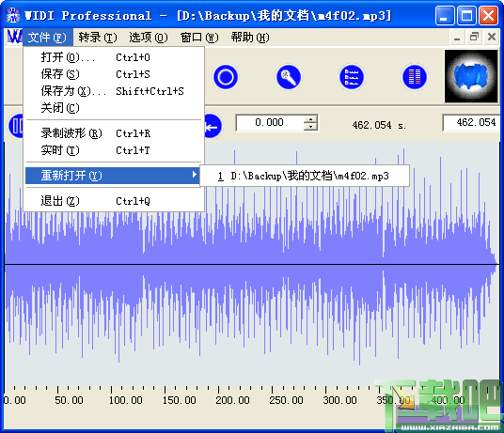
Task: Click the 462.054 s. duration label
Action: [379, 125]
